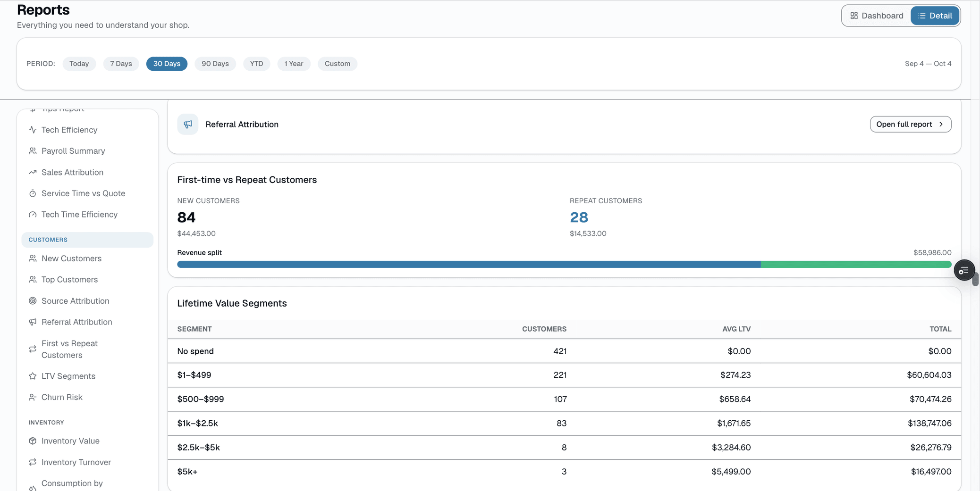Click the megaphone icon in Referral Attribution card
The height and width of the screenshot is (491, 980).
coord(188,125)
